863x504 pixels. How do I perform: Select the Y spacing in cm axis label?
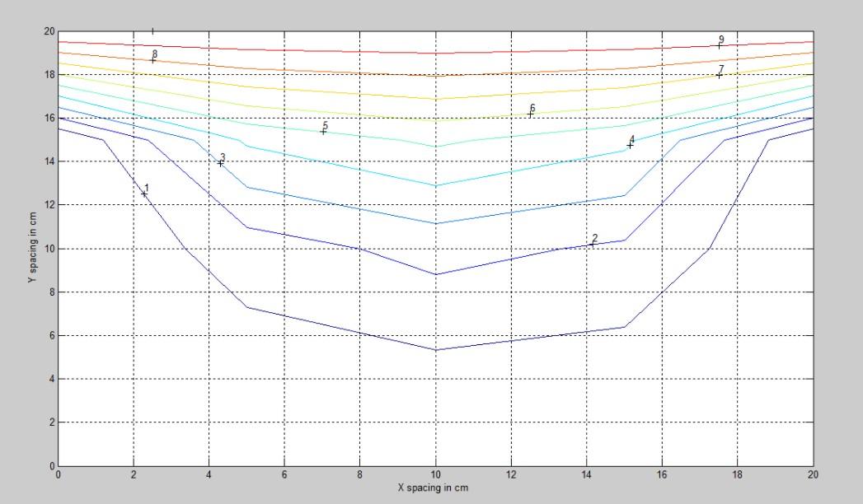click(x=33, y=248)
